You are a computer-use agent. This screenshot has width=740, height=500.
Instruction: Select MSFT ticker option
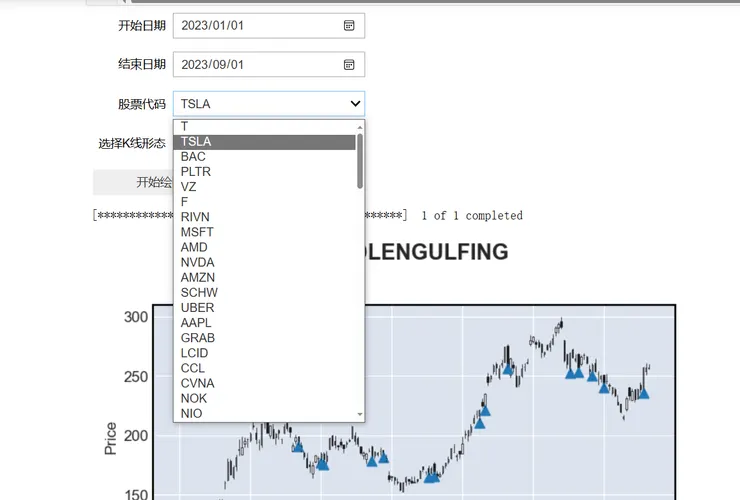[x=264, y=232]
